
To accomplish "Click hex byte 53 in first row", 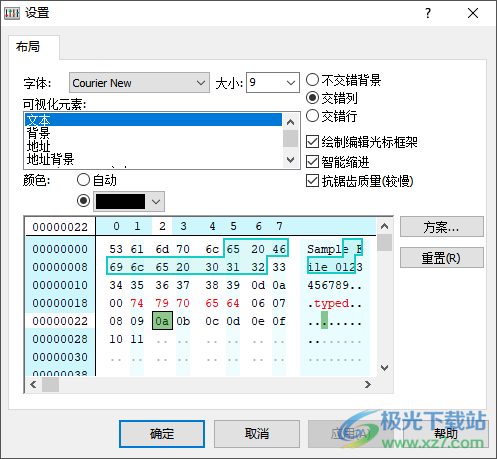I will tap(116, 249).
